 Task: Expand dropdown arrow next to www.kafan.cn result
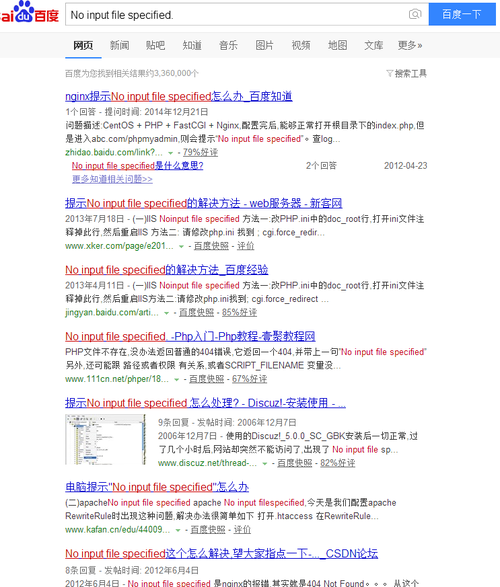(178, 530)
